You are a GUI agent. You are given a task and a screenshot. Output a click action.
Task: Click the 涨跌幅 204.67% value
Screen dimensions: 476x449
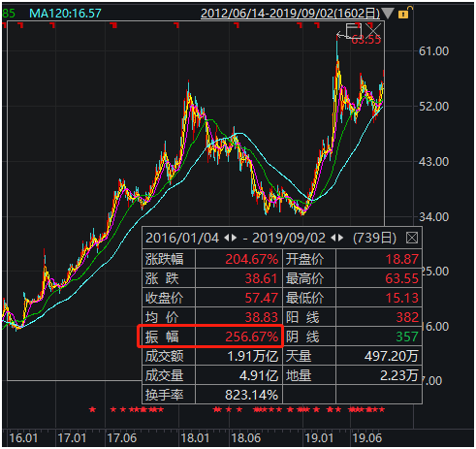251,259
